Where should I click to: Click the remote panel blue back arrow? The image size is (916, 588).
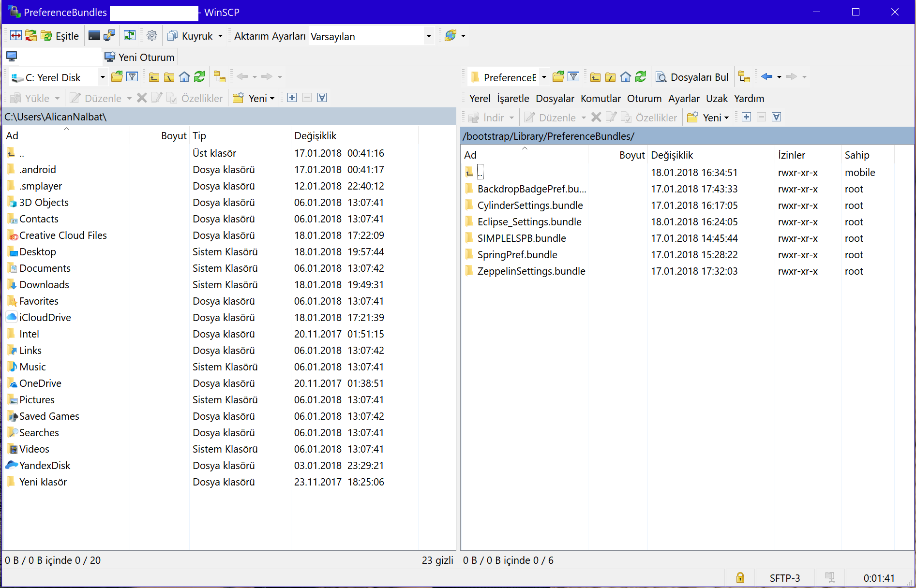(x=766, y=77)
